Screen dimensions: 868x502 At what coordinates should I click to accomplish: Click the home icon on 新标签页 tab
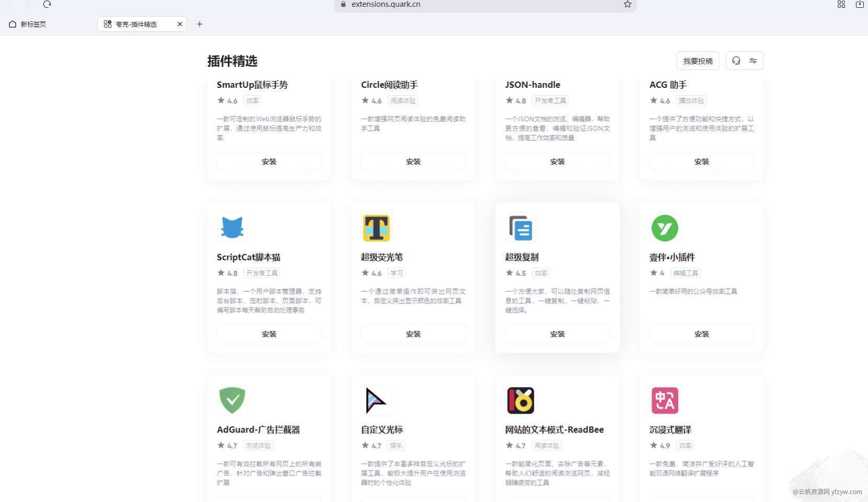(13, 24)
